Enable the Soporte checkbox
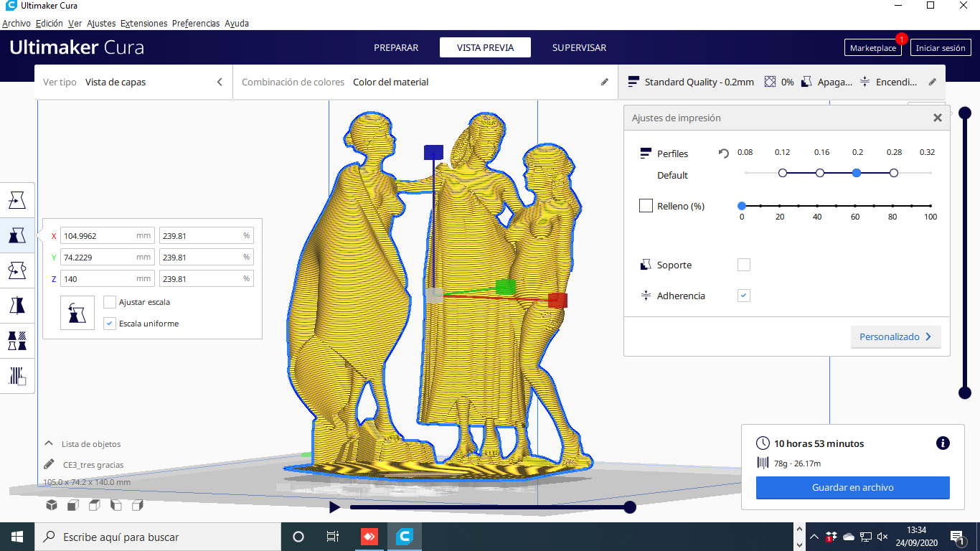 tap(744, 265)
